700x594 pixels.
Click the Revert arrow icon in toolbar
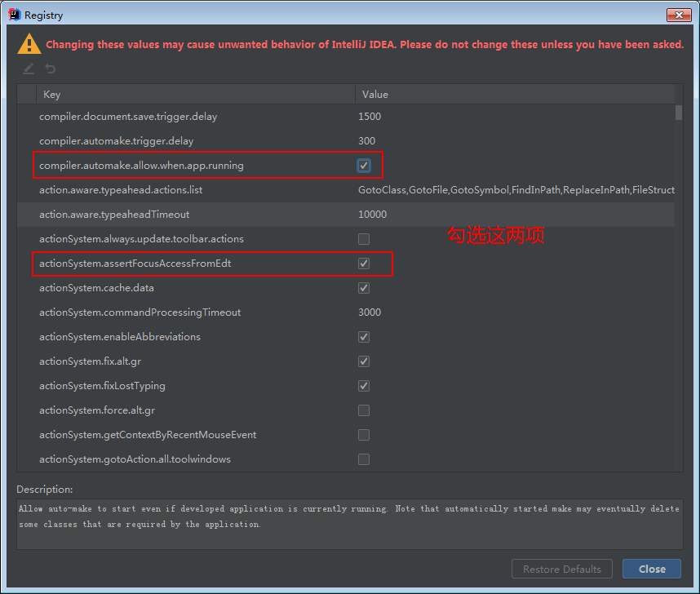tap(51, 69)
